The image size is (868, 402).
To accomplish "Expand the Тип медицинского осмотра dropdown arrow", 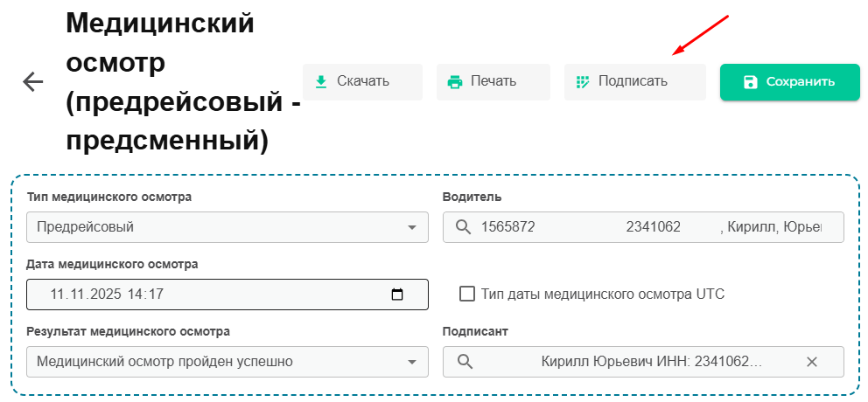I will point(412,228).
